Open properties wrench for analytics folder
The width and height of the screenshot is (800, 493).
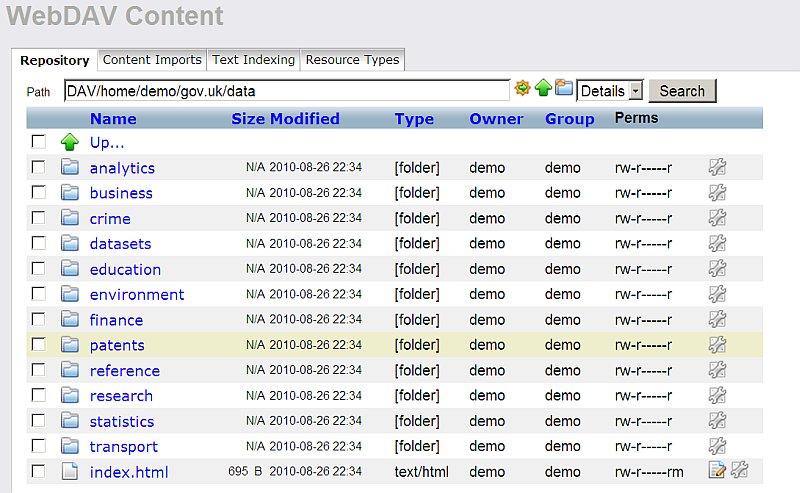[x=716, y=167]
